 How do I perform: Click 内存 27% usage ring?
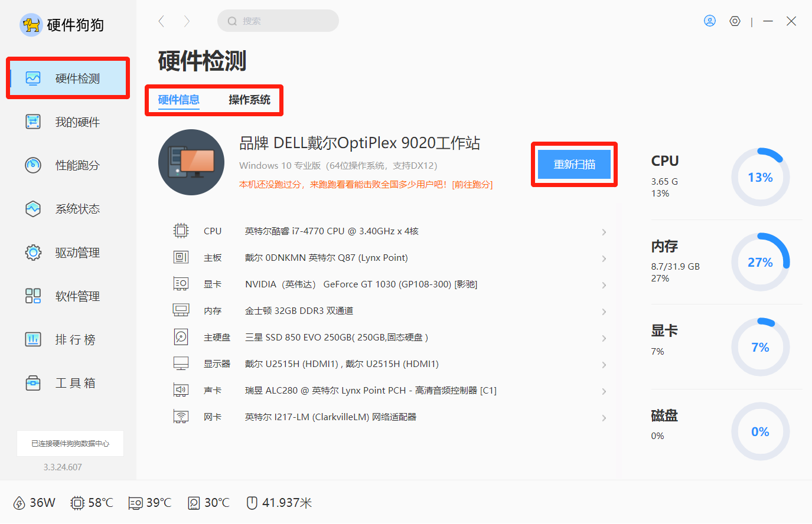click(760, 262)
